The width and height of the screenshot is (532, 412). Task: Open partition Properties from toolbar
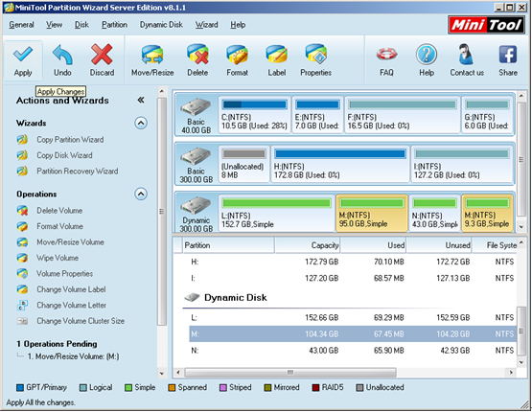coord(315,60)
